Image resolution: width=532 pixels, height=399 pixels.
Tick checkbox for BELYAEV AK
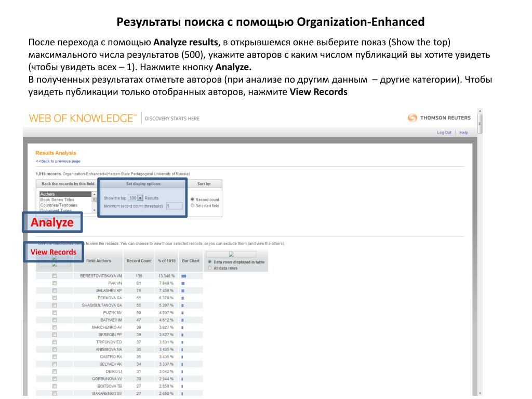[55, 364]
